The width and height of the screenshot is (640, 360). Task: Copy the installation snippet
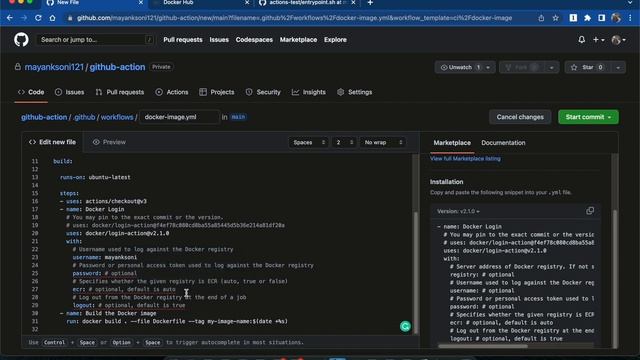pos(590,211)
